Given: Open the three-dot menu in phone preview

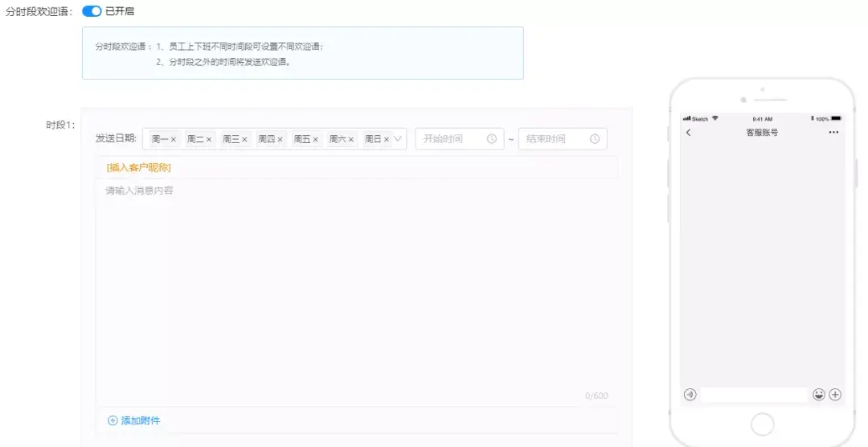Looking at the screenshot, I should (x=833, y=133).
